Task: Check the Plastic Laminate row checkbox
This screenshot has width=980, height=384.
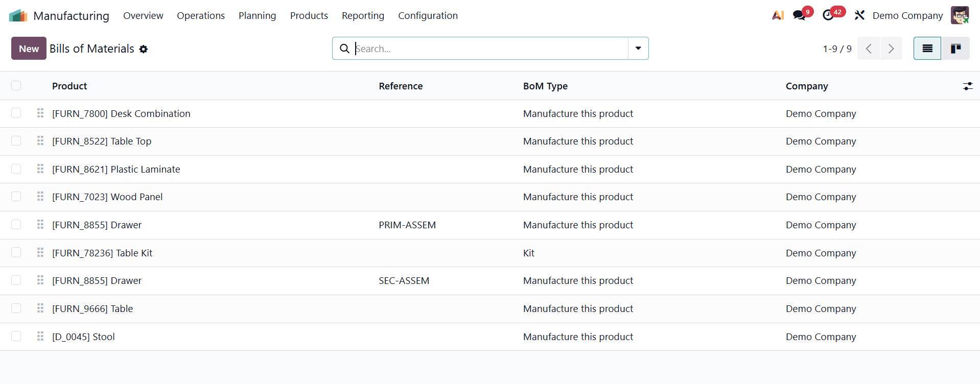Action: [16, 169]
